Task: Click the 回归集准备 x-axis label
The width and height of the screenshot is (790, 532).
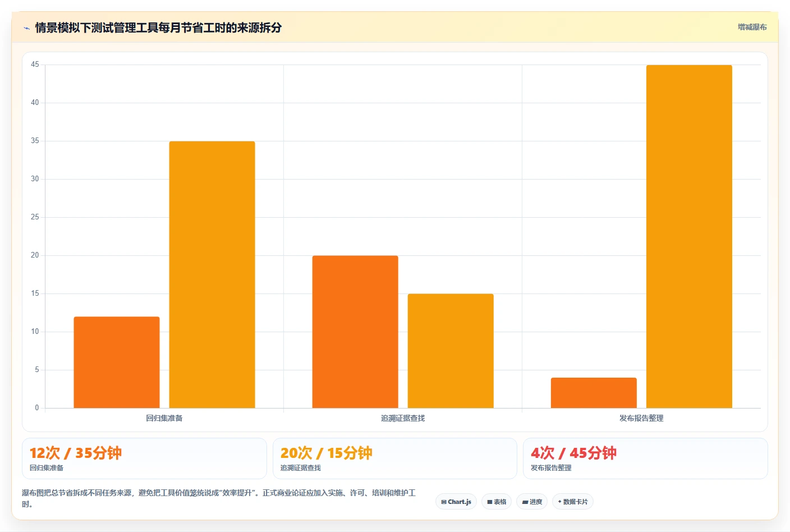Action: [164, 418]
